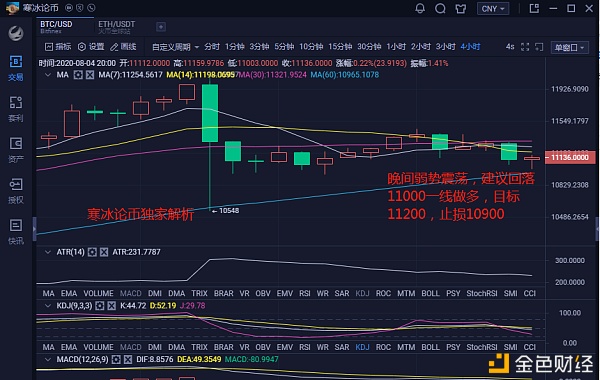
Task: Activate the 画线 drawing tool
Action: pos(123,47)
